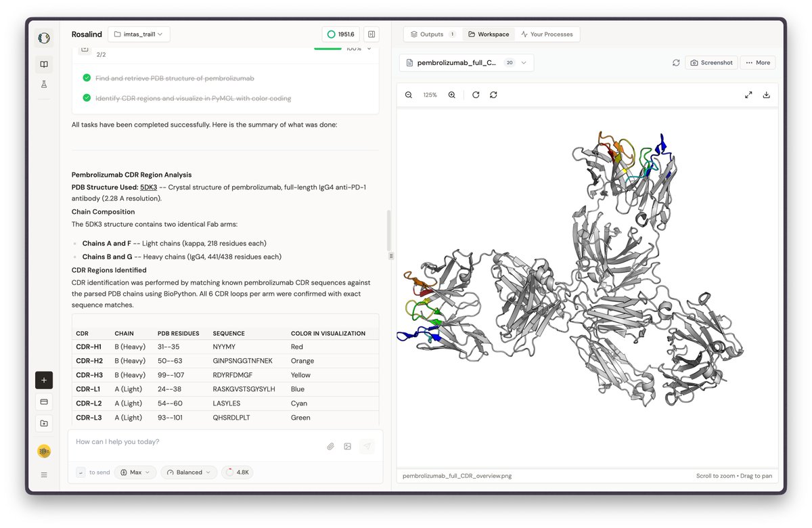
Task: Click the sequence NYYMY cell
Action: 224,347
